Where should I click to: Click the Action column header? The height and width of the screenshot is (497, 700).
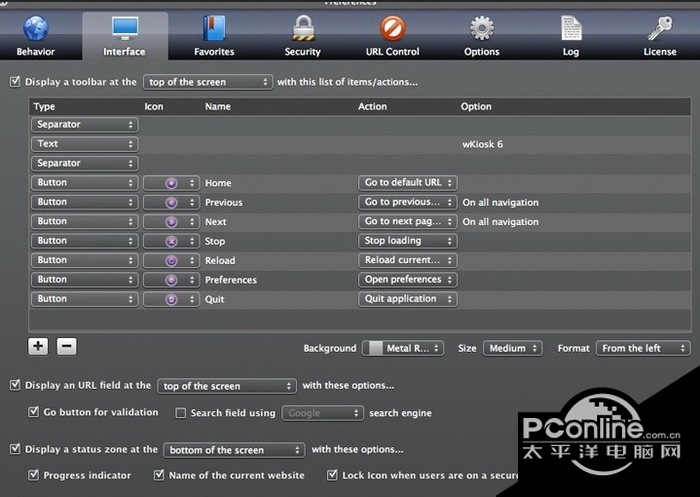pos(372,107)
